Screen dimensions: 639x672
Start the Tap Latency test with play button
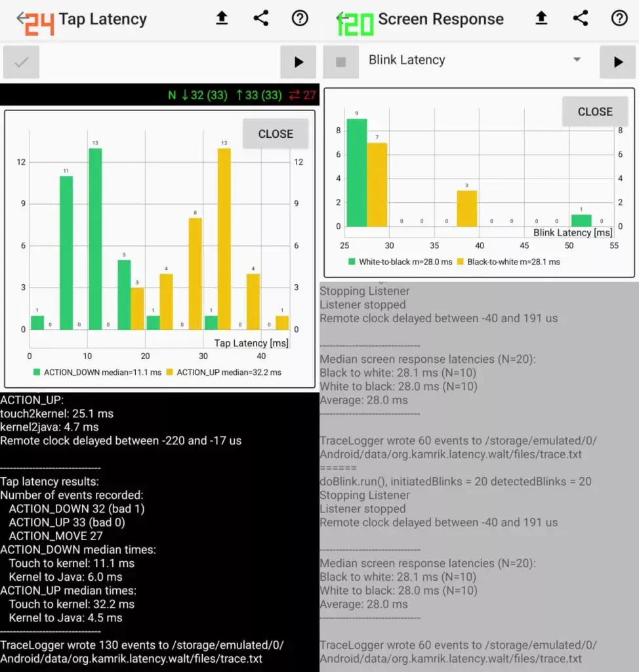coord(299,62)
